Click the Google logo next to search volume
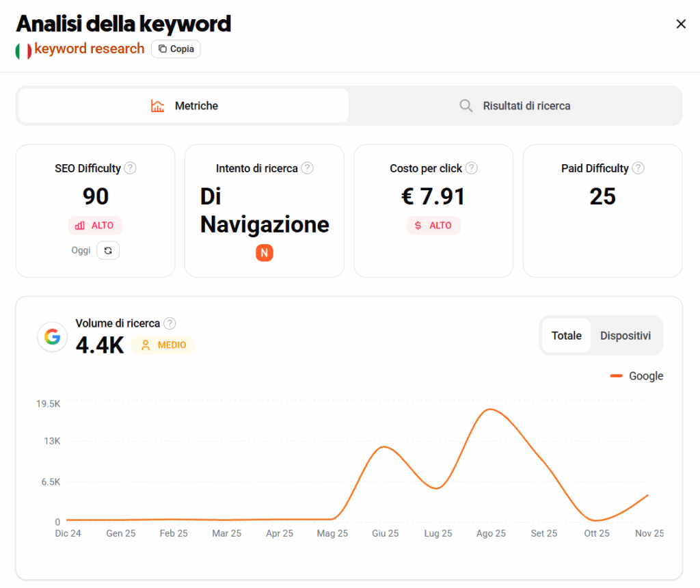 [53, 337]
